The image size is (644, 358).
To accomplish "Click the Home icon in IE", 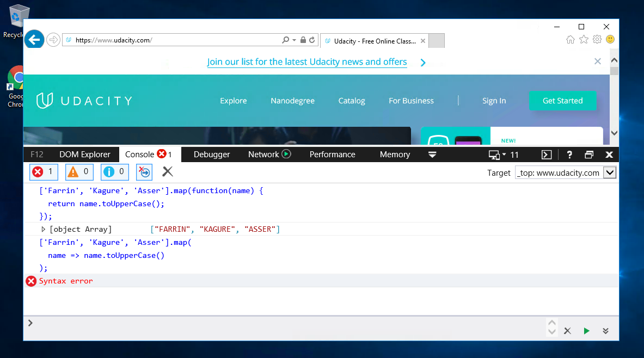I will coord(571,39).
